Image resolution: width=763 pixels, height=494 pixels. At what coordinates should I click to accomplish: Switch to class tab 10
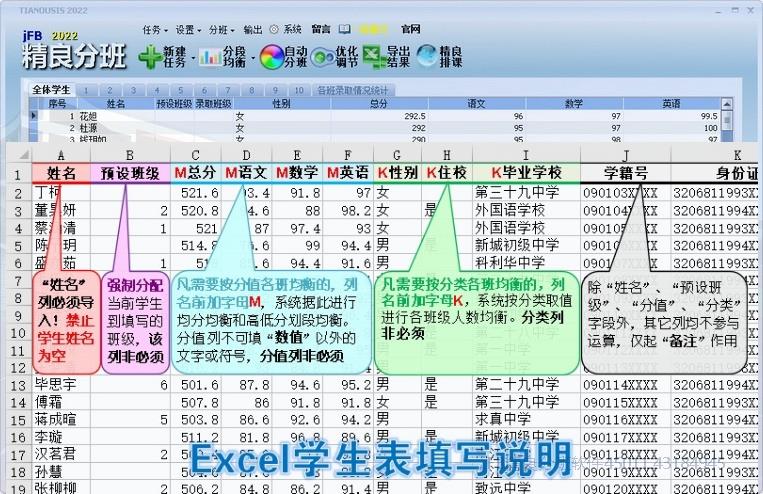coord(299,90)
